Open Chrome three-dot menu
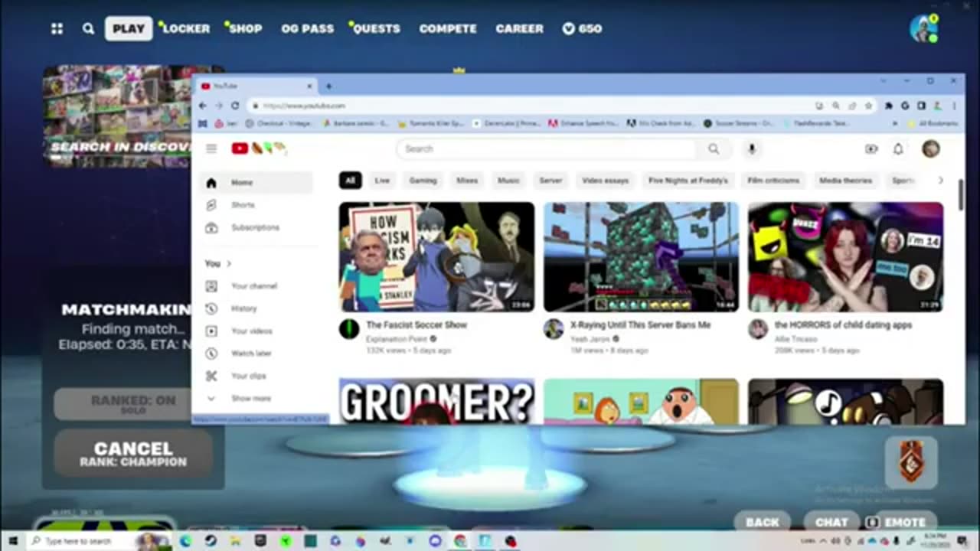The width and height of the screenshot is (980, 551). point(954,106)
